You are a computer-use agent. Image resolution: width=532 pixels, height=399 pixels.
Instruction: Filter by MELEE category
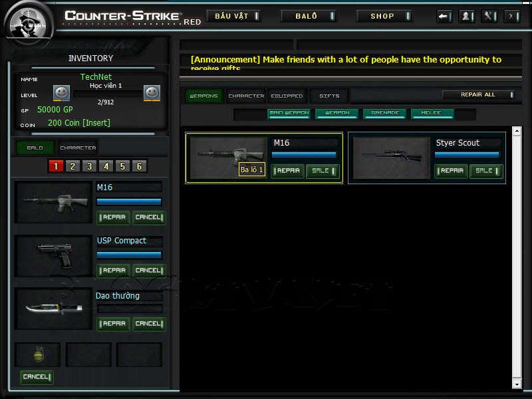click(432, 114)
